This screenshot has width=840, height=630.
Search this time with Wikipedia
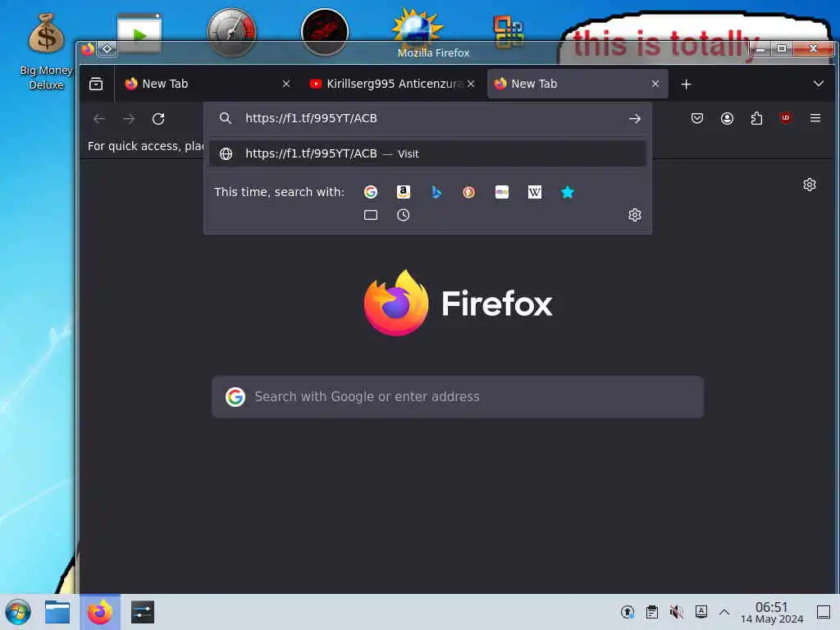pos(535,192)
